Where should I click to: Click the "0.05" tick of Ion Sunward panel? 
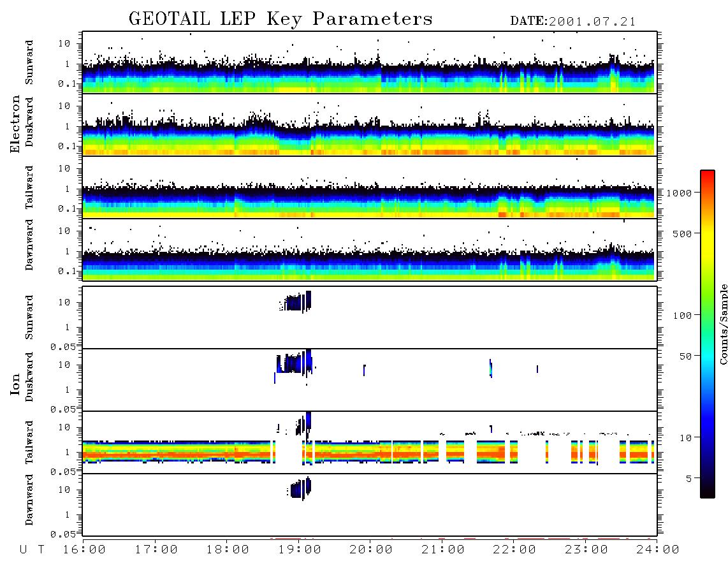point(62,346)
